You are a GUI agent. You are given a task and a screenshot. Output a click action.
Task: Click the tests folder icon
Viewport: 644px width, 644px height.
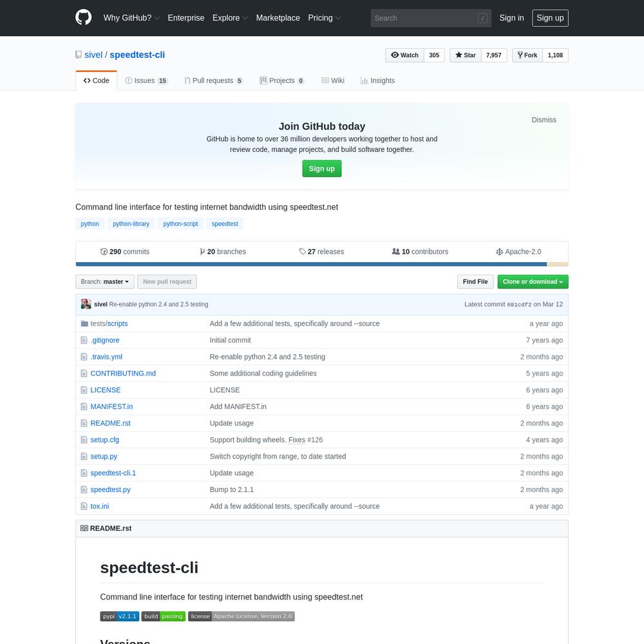click(x=84, y=324)
